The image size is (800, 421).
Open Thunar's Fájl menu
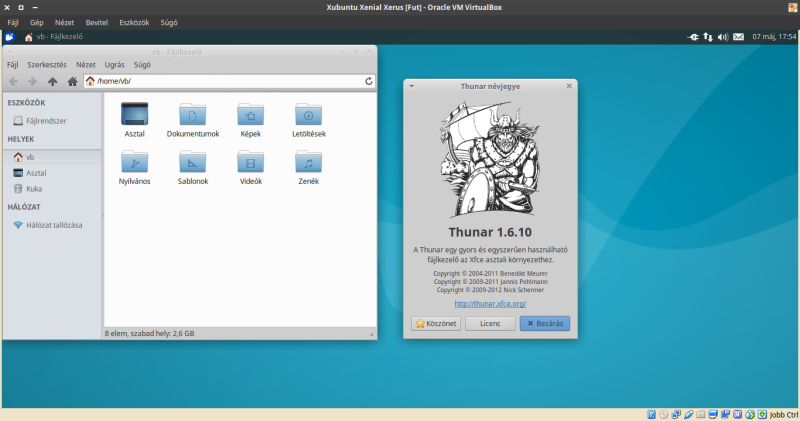pyautogui.click(x=13, y=65)
